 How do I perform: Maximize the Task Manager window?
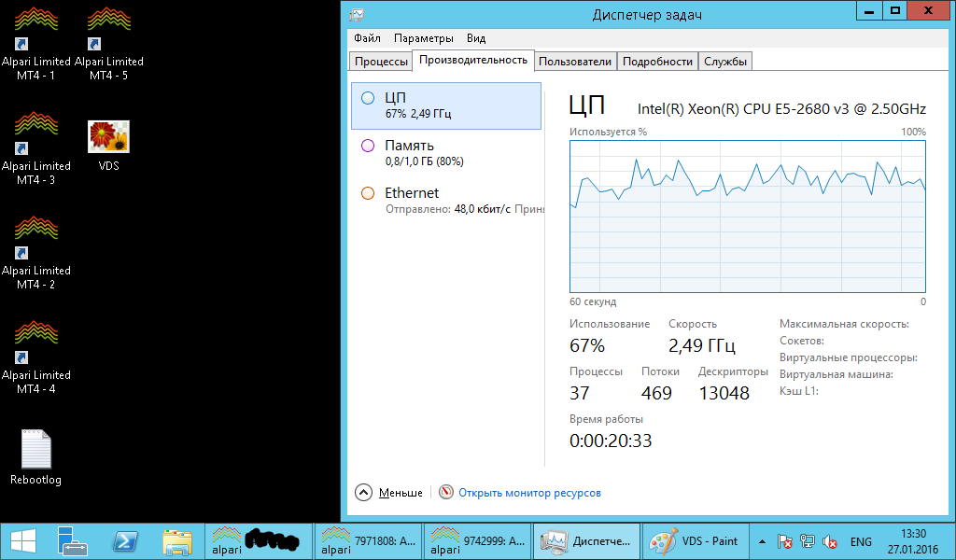pos(895,10)
